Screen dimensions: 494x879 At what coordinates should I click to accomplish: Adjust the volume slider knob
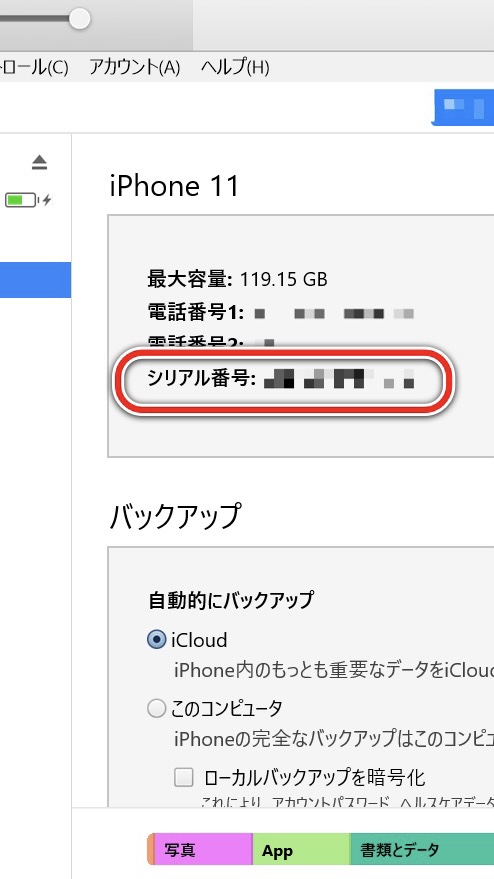tap(80, 18)
